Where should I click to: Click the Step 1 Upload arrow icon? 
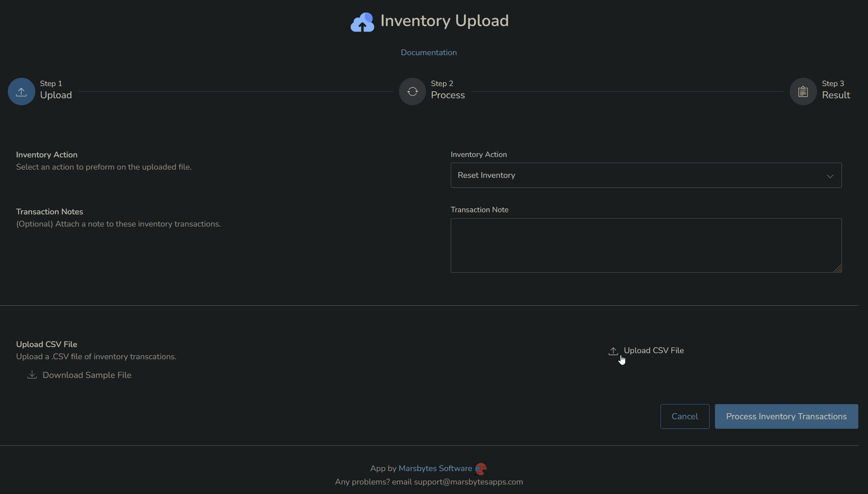pyautogui.click(x=21, y=91)
